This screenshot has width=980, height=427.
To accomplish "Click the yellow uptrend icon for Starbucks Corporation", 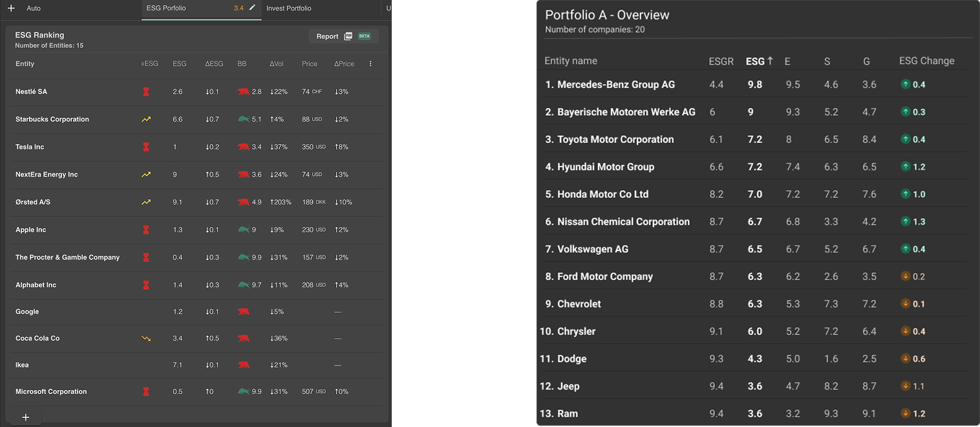I will pos(146,120).
